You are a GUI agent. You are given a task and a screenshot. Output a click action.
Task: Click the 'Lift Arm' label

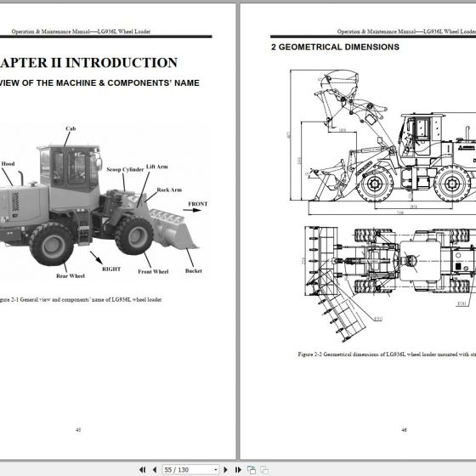pos(157,167)
